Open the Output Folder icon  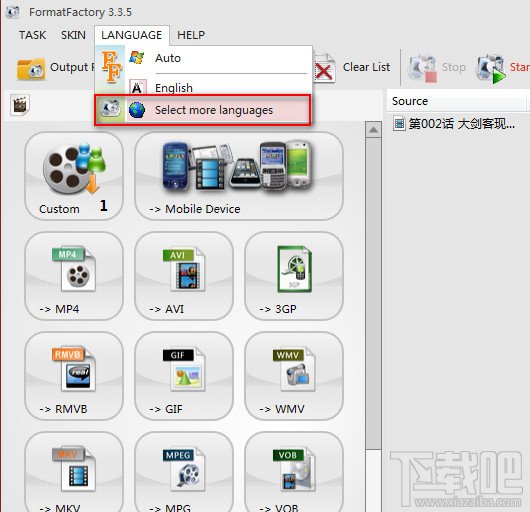coord(31,69)
